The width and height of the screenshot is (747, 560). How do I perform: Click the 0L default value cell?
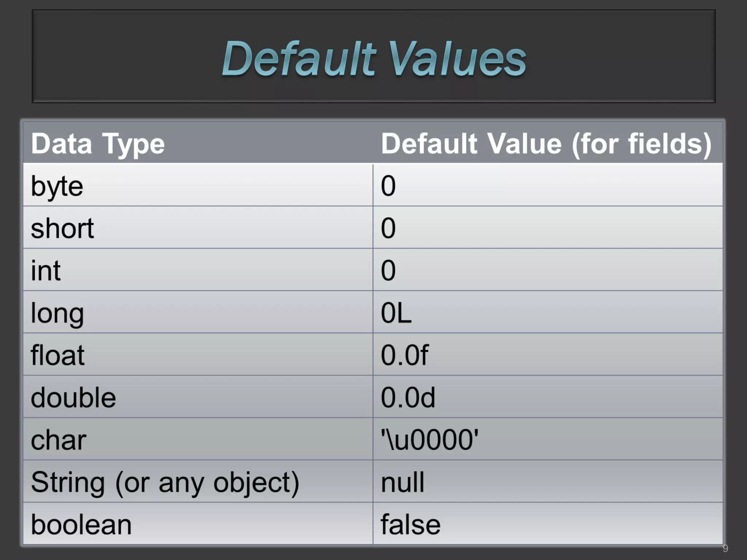(x=396, y=313)
